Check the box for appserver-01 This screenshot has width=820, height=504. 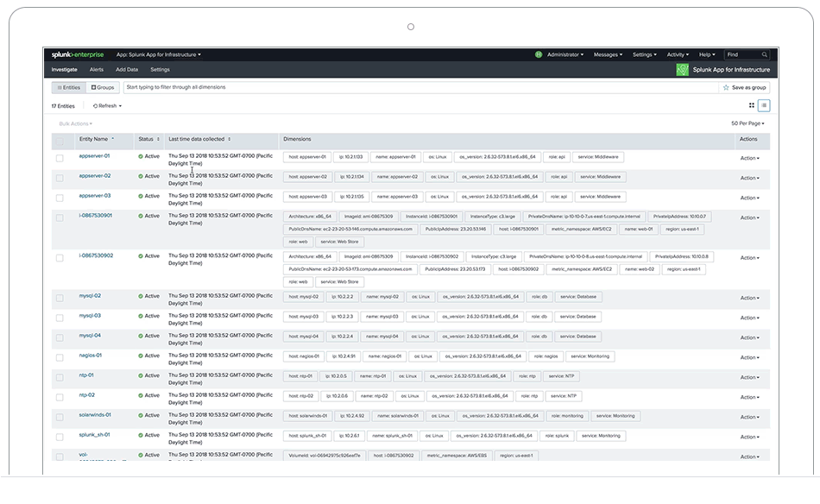[60, 159]
